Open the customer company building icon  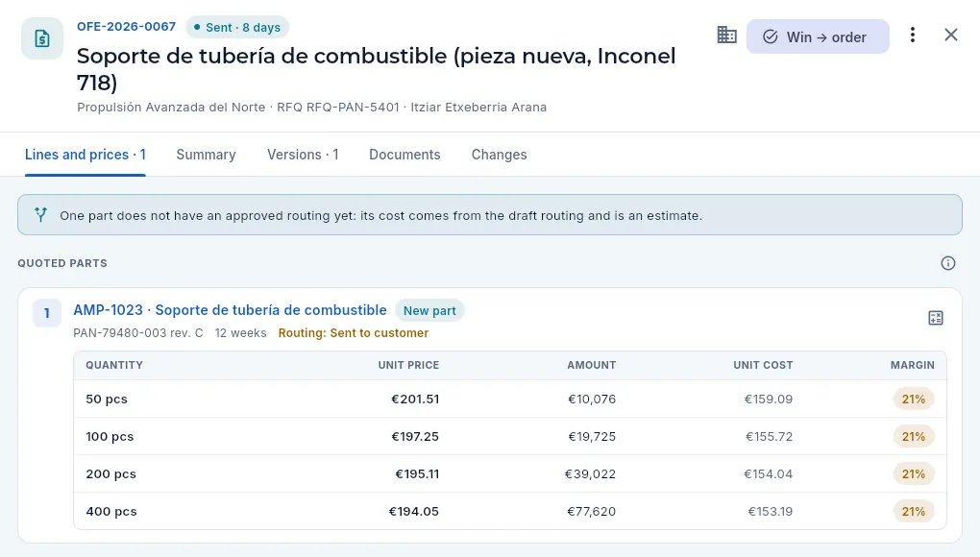727,35
